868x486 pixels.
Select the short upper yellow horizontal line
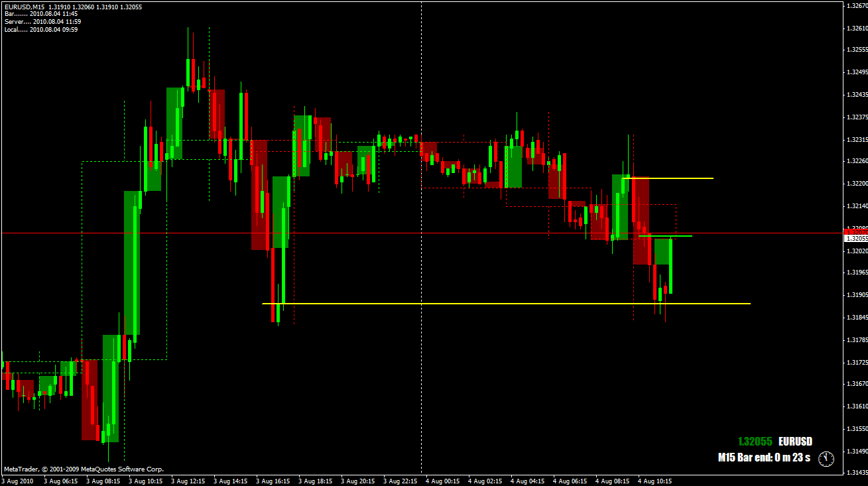click(668, 178)
